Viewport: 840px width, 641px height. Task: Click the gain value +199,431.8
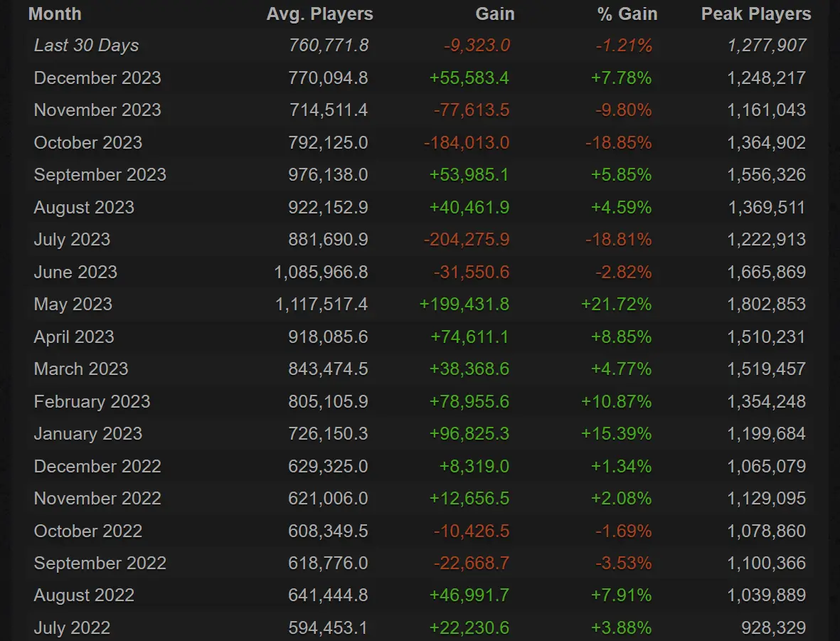tap(464, 304)
